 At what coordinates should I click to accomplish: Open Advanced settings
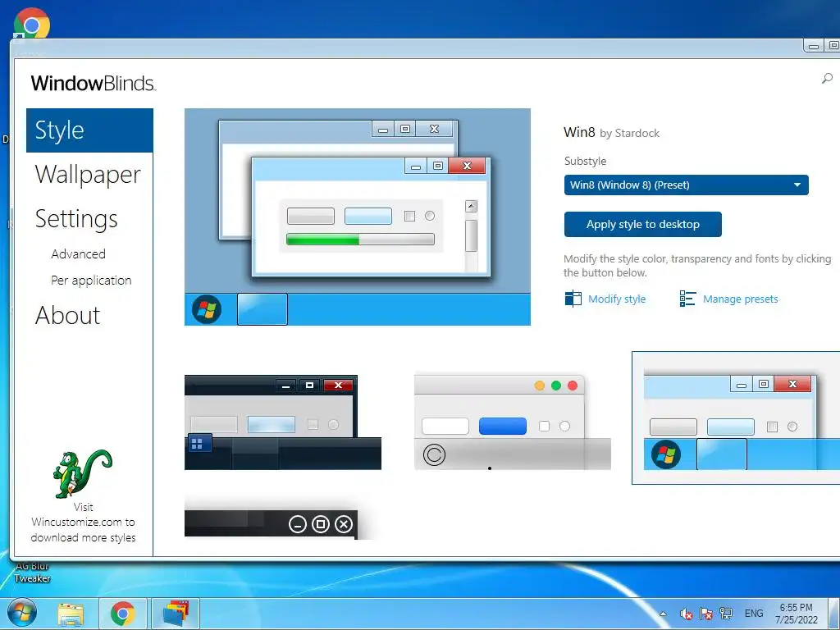(x=78, y=254)
